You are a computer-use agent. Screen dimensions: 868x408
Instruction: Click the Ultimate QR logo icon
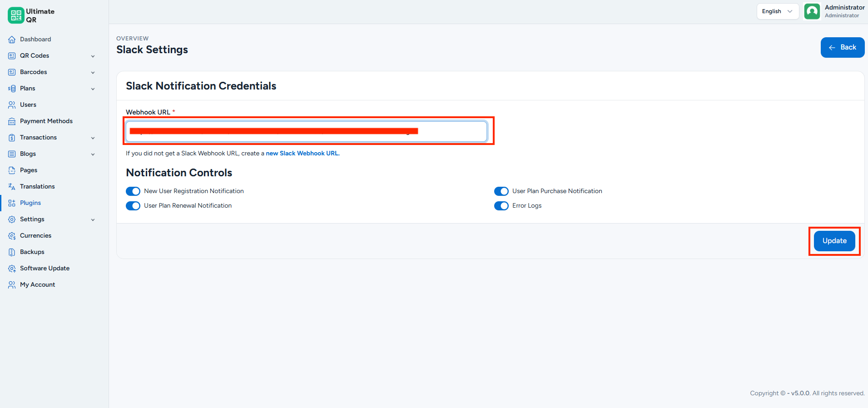pyautogui.click(x=16, y=15)
